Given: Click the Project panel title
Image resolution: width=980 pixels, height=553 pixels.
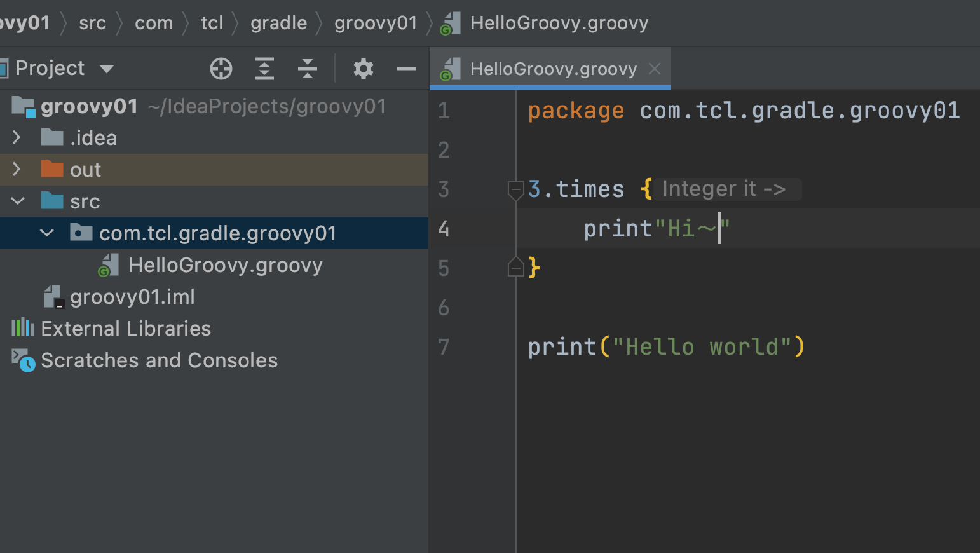Looking at the screenshot, I should tap(50, 68).
